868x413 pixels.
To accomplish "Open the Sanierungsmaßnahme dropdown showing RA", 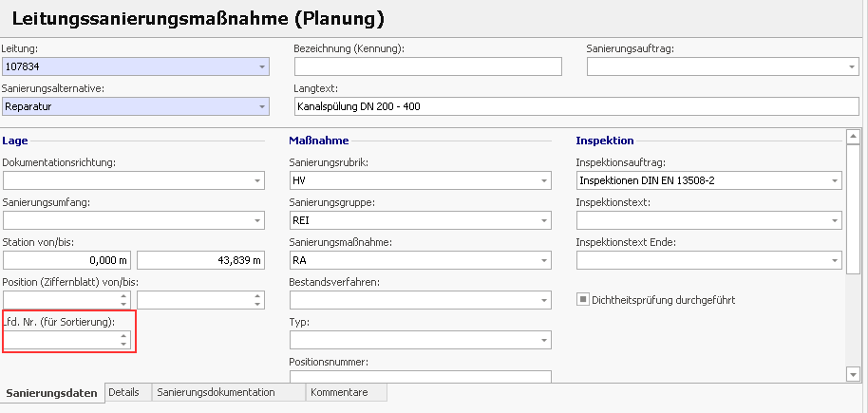I will pos(543,260).
